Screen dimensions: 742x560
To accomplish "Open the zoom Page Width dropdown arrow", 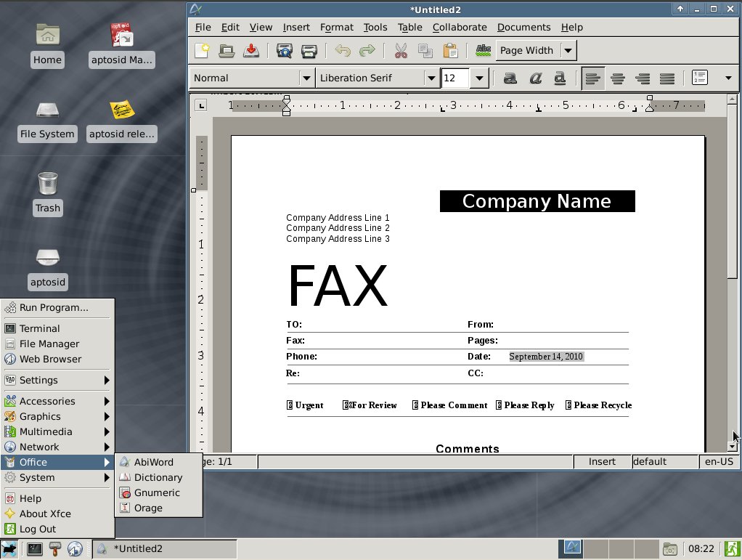I will click(x=568, y=50).
